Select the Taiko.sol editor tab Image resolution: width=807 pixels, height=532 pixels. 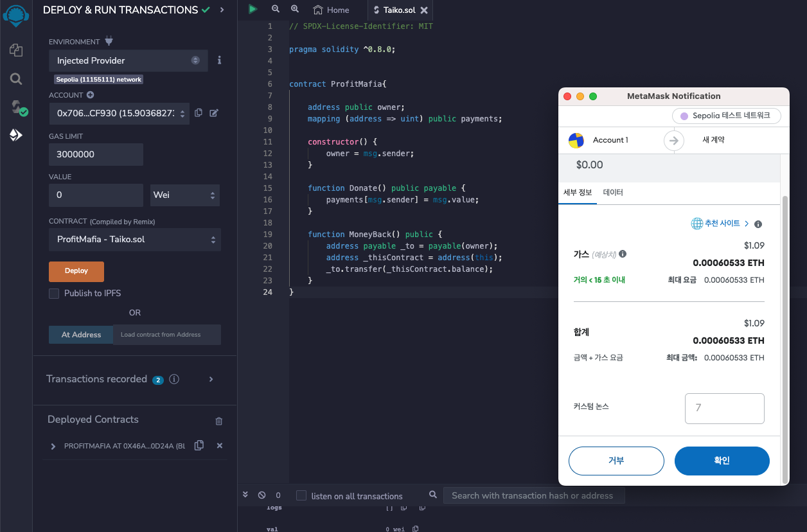pos(399,10)
